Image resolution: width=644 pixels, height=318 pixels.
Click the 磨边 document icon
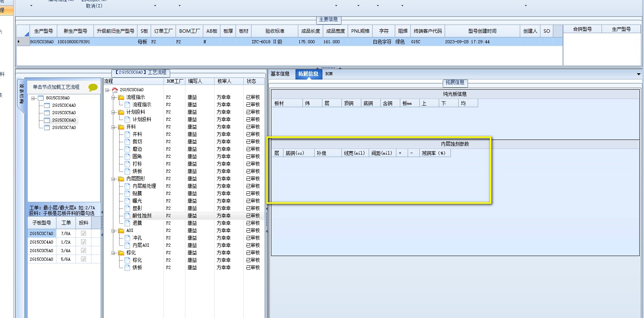click(127, 149)
